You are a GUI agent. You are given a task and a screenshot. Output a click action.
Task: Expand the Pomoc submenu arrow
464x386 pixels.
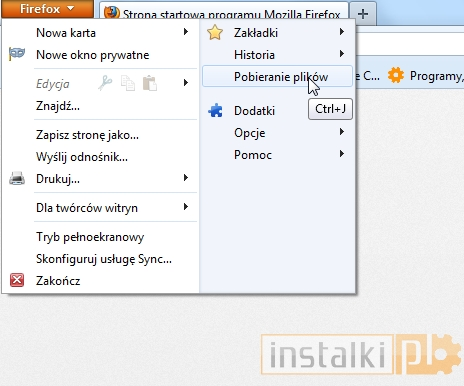(342, 154)
